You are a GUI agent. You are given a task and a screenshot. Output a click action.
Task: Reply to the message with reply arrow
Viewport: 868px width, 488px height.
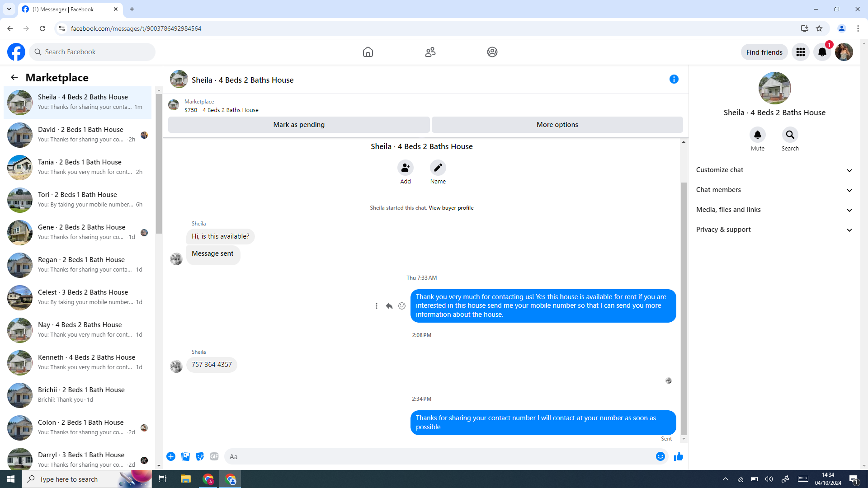389,306
